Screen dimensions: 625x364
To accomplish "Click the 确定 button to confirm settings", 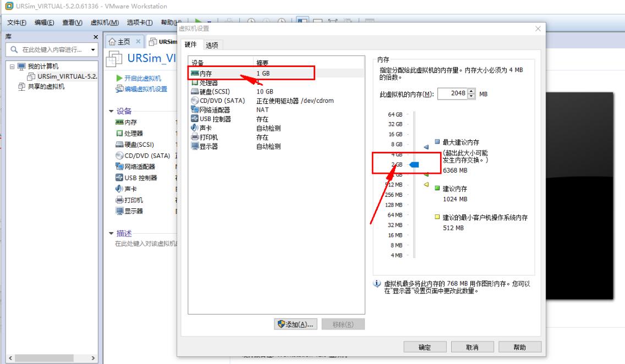I will (x=425, y=347).
